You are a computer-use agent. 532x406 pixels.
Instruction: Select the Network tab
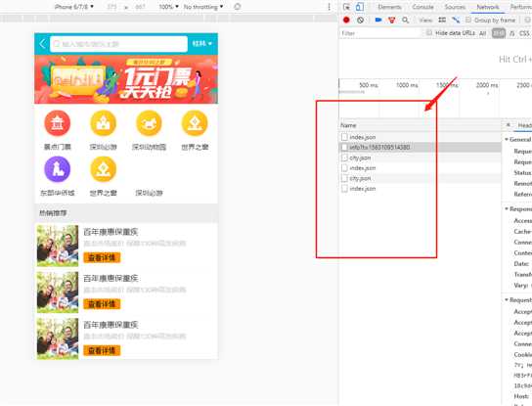[488, 7]
